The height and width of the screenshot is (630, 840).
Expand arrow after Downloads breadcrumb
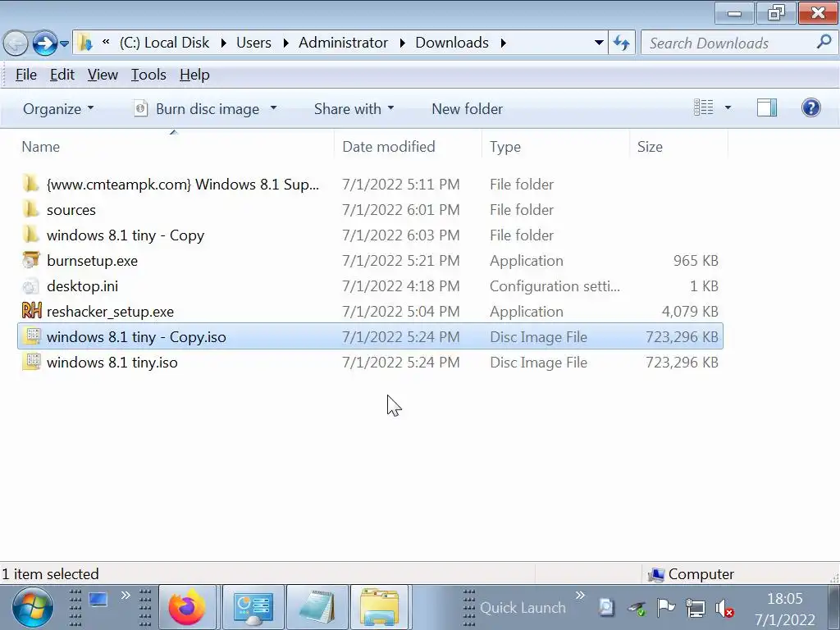tap(503, 43)
